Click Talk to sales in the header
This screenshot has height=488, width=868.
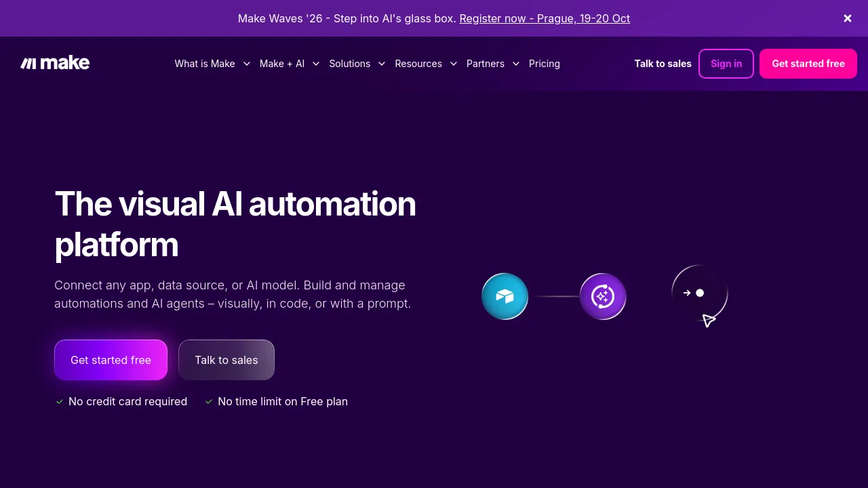663,64
